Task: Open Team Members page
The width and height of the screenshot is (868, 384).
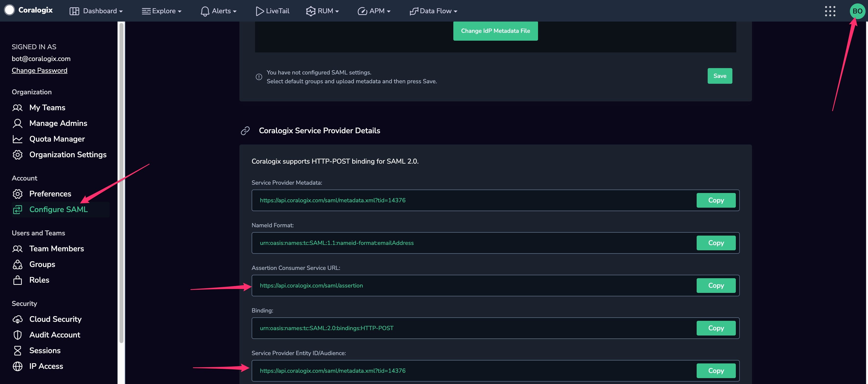Action: [x=57, y=249]
